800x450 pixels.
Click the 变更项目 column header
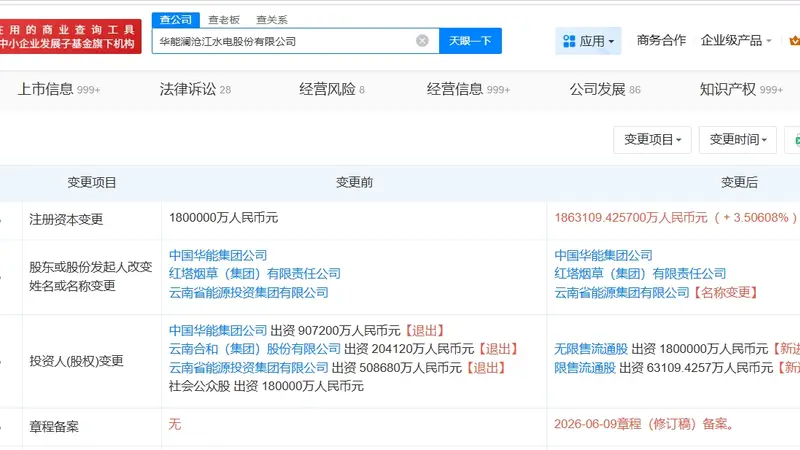[92, 183]
